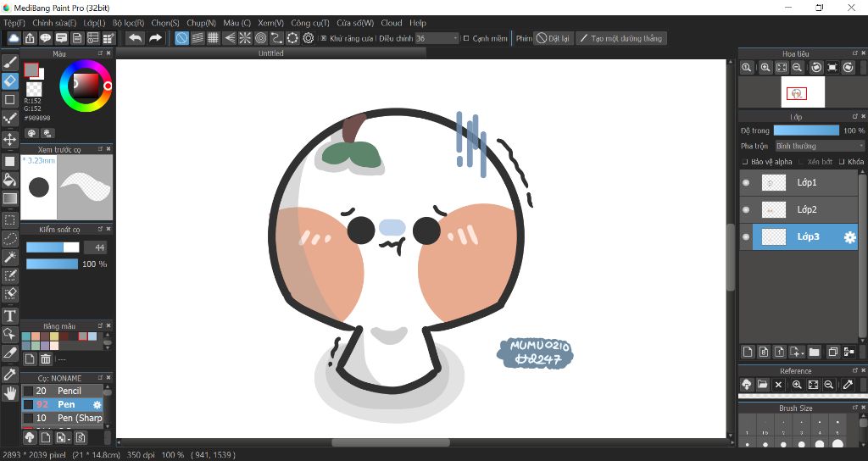Toggle visibility of Lớp2 layer
868x461 pixels.
click(746, 210)
